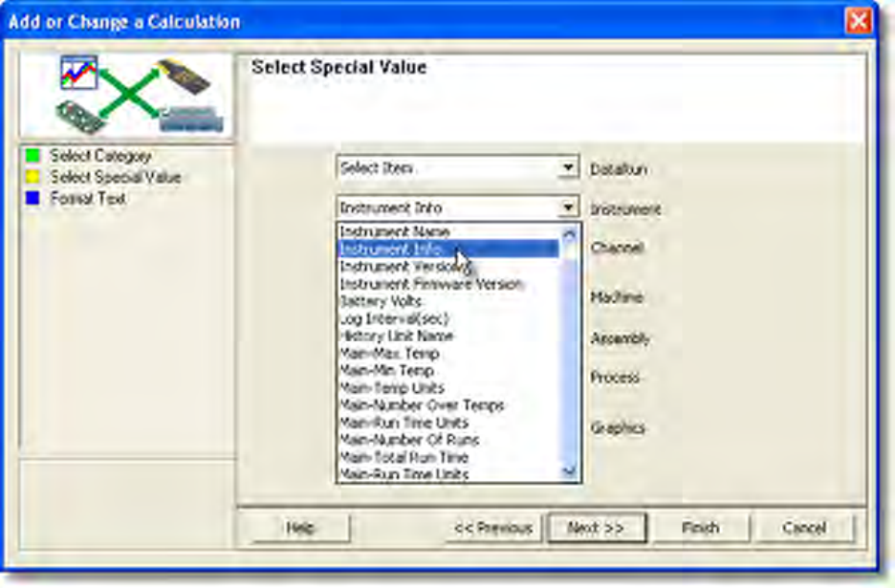Image resolution: width=895 pixels, height=588 pixels.
Task: Click the circuit board icon in the wizard image
Action: point(80,117)
